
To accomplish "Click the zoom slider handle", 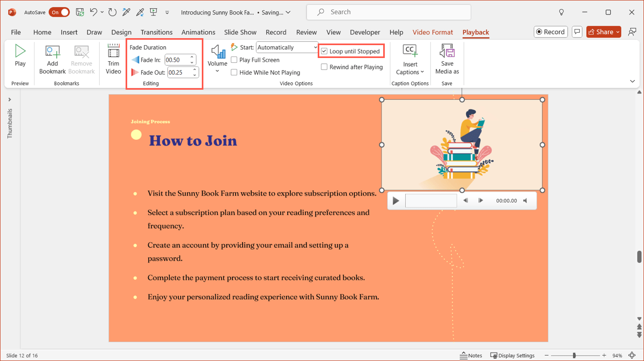I will point(574,355).
